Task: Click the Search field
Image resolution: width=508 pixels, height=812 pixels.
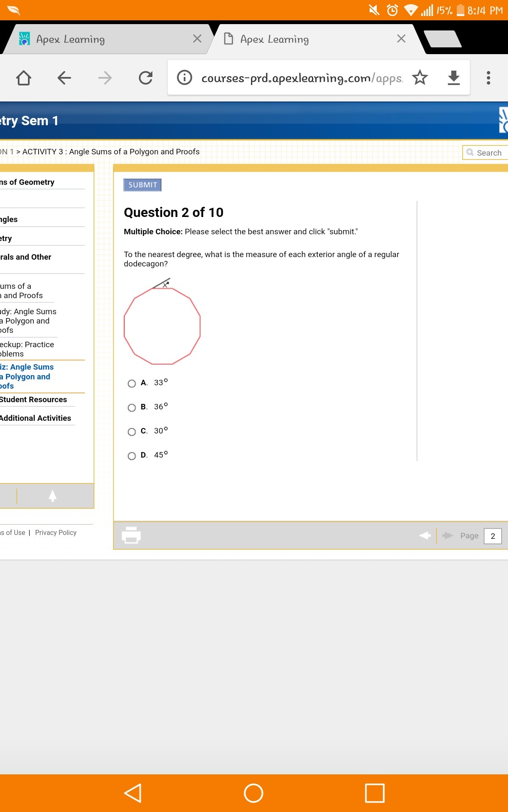Action: [486, 153]
